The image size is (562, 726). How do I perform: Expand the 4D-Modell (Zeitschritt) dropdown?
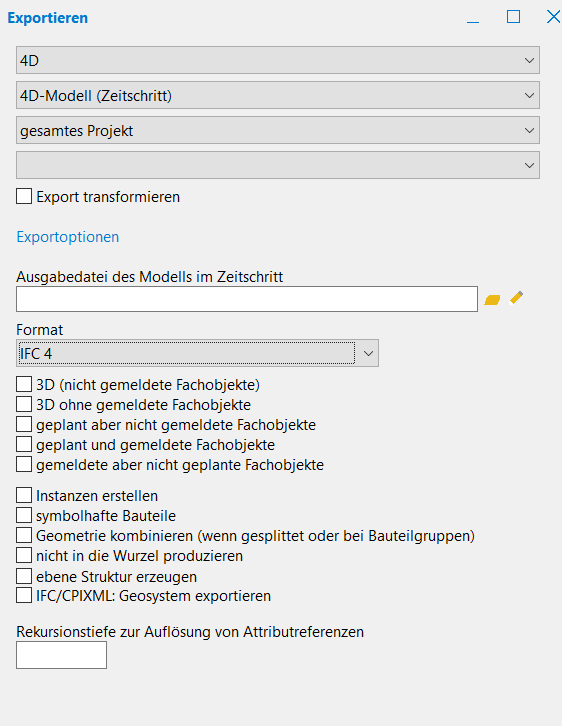pos(278,95)
